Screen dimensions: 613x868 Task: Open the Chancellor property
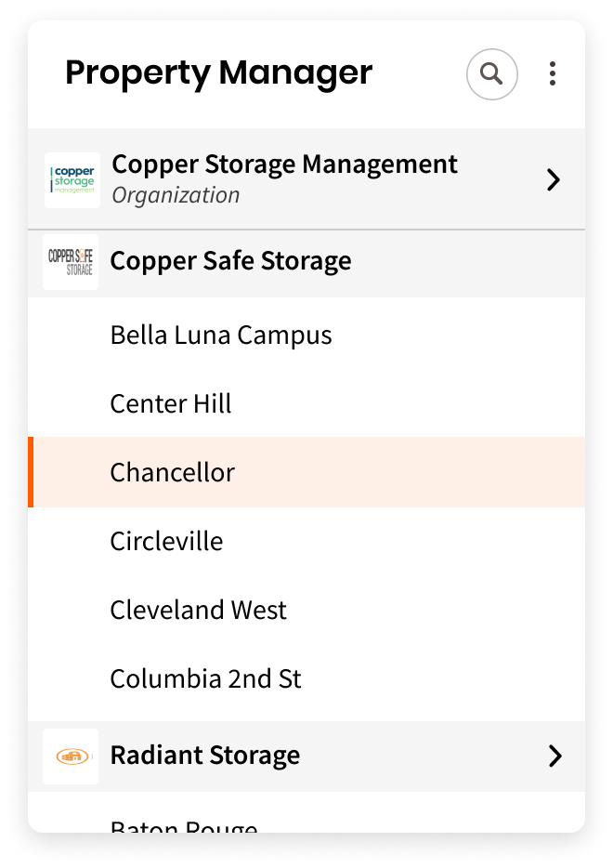(173, 472)
